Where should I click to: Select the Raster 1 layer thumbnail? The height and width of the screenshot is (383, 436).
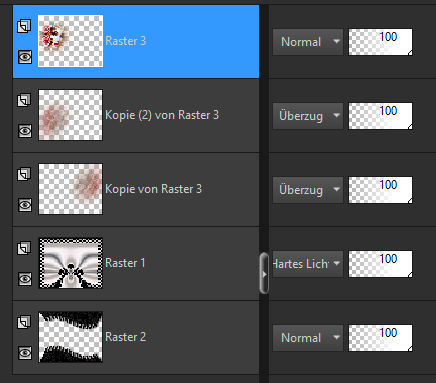tap(70, 263)
